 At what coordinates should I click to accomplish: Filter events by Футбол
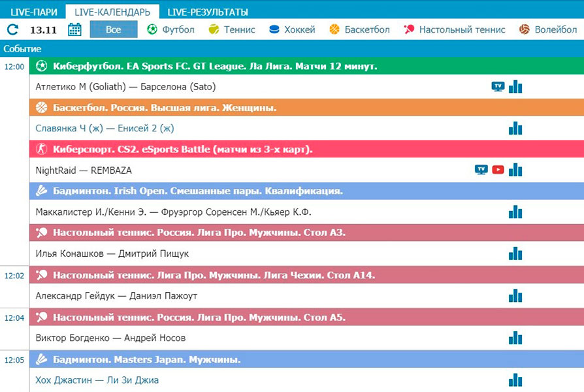click(171, 29)
